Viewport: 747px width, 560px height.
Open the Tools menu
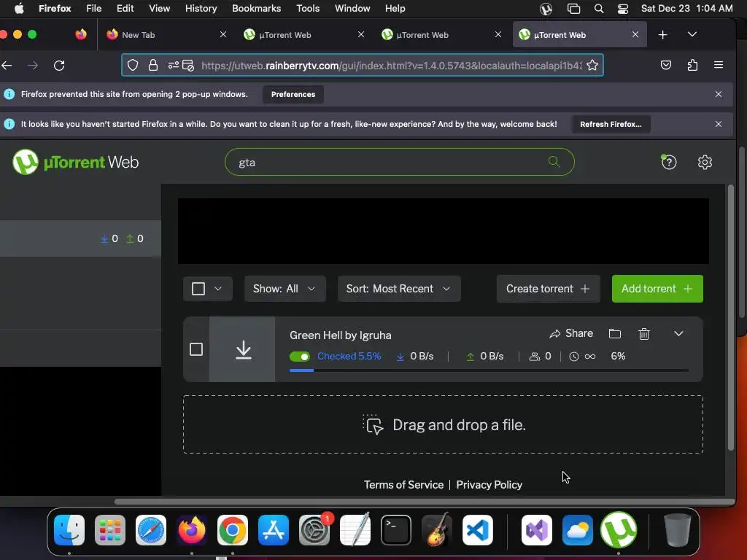point(308,8)
